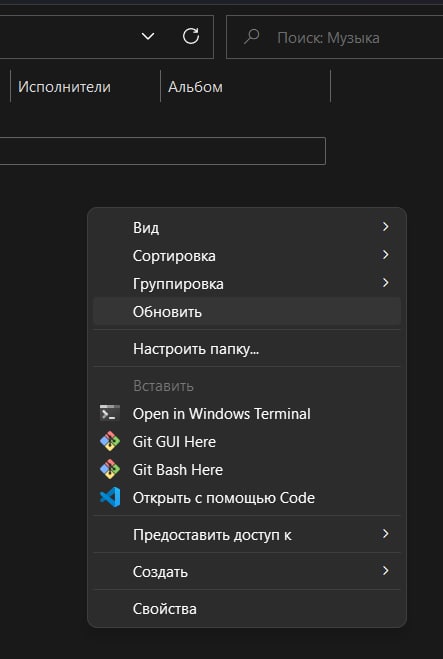Click the Альбом column header
The image size is (443, 659).
coord(246,87)
